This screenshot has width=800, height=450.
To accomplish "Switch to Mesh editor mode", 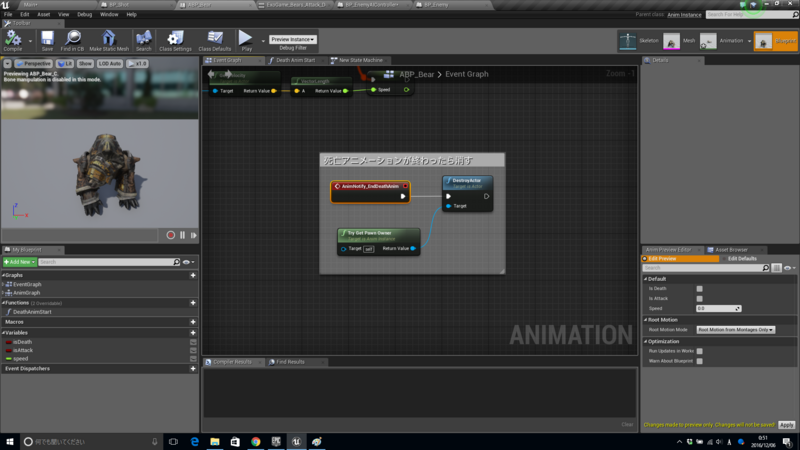I will pos(679,40).
